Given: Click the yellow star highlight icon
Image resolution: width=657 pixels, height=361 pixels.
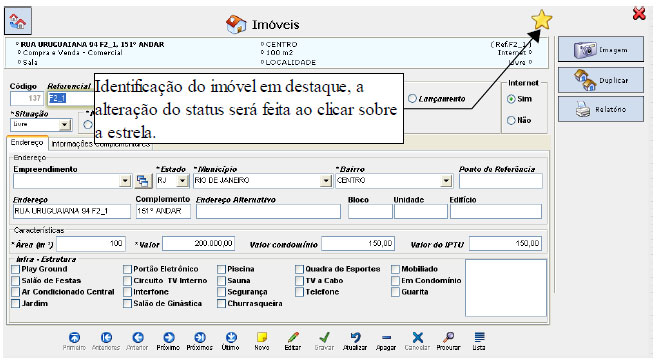Looking at the screenshot, I should [x=542, y=20].
